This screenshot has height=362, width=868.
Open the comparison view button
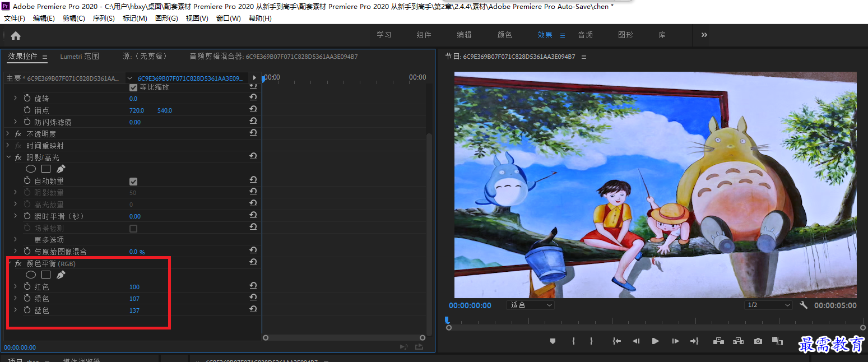[x=777, y=341]
